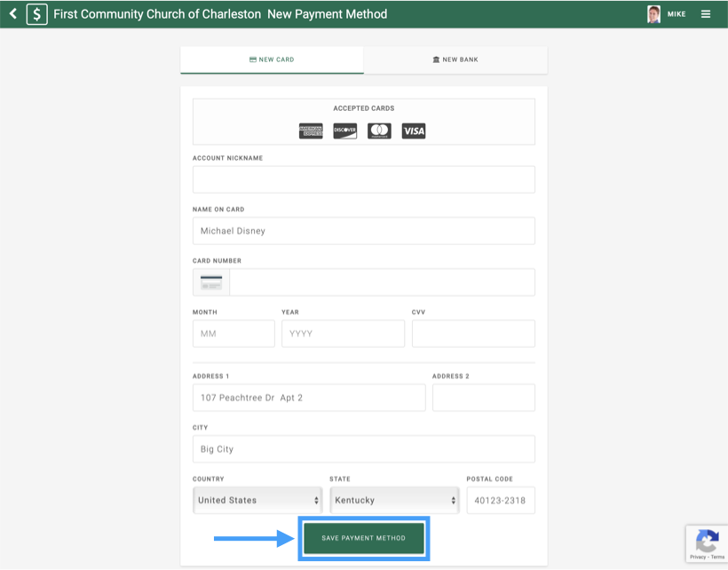The width and height of the screenshot is (728, 570).
Task: Open the Country dropdown
Action: click(258, 500)
